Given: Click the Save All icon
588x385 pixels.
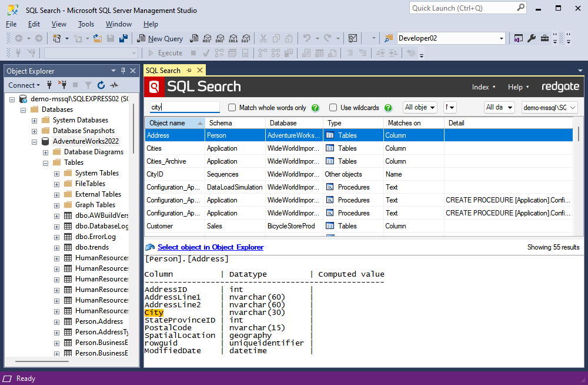Looking at the screenshot, I should (x=123, y=38).
